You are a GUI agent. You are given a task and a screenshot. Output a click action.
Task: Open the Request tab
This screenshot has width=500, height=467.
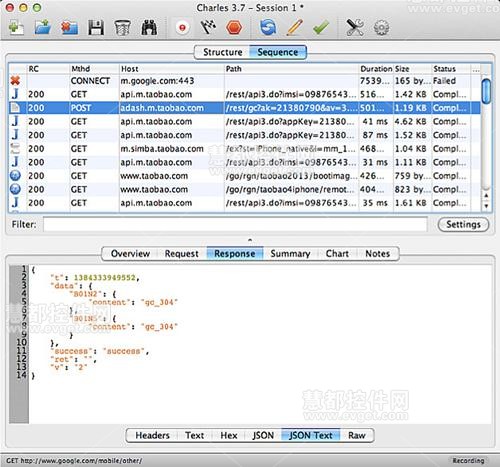click(x=181, y=254)
